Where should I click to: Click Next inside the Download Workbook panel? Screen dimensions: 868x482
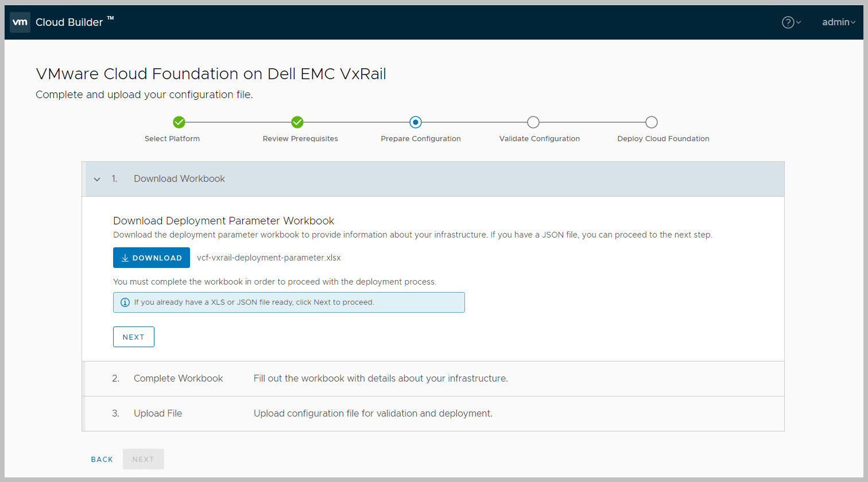(133, 337)
